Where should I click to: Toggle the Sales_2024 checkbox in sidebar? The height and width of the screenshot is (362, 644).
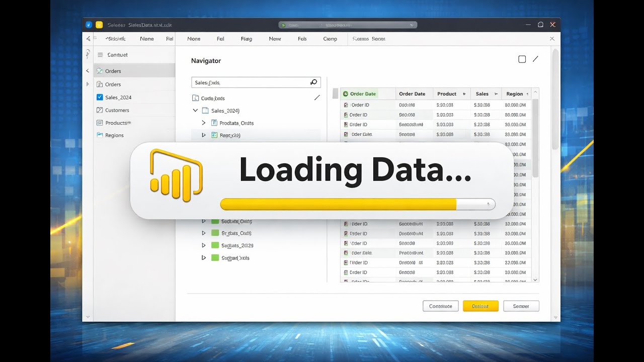point(100,97)
